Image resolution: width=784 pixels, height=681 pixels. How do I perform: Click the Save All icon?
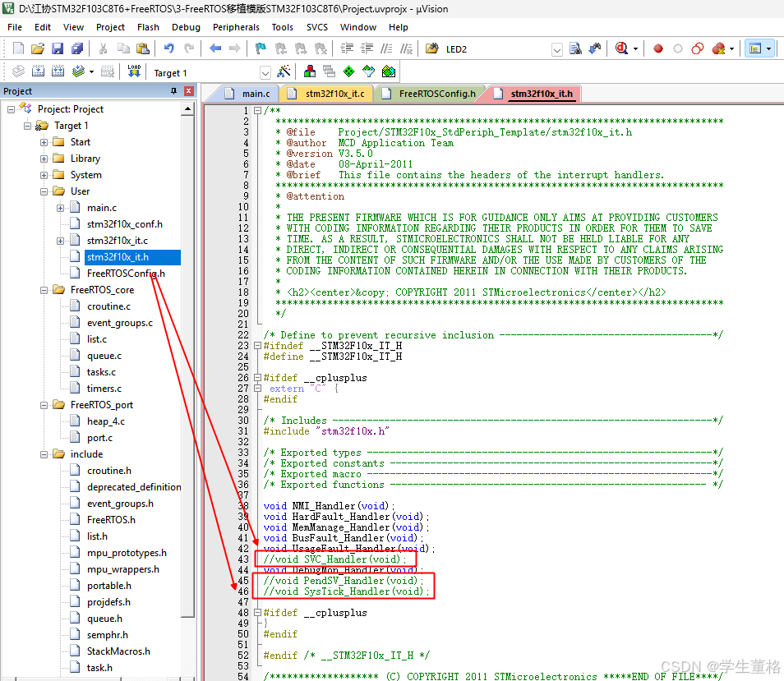pos(77,48)
